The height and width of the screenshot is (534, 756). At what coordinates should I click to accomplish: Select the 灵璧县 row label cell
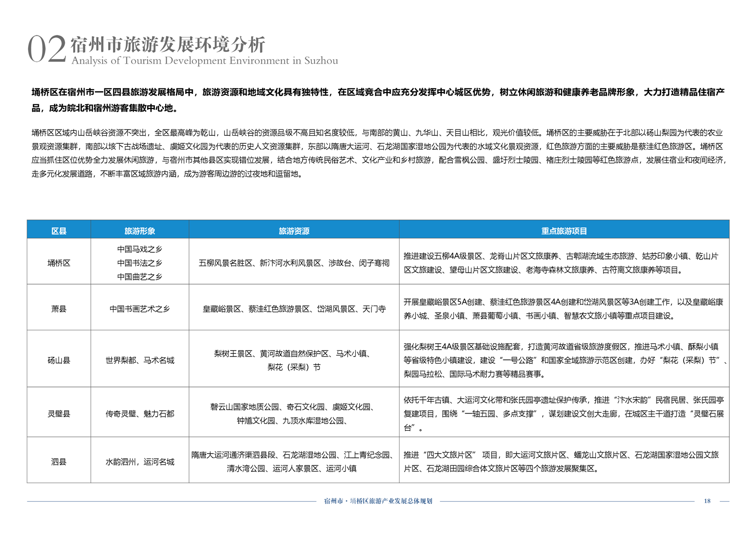(x=59, y=414)
